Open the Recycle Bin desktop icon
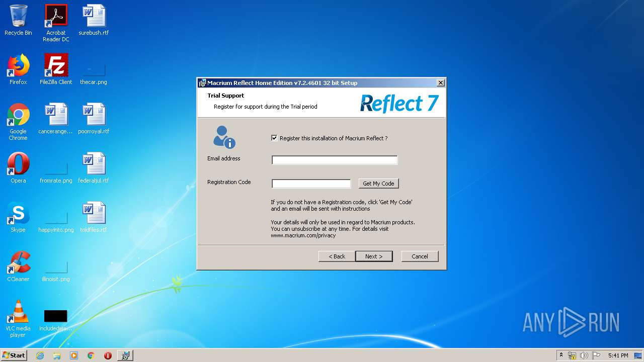 pos(18,20)
